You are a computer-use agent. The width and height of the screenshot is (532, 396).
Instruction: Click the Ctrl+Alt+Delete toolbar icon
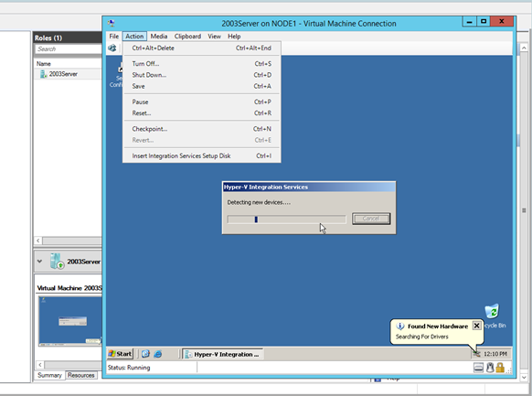coord(112,48)
